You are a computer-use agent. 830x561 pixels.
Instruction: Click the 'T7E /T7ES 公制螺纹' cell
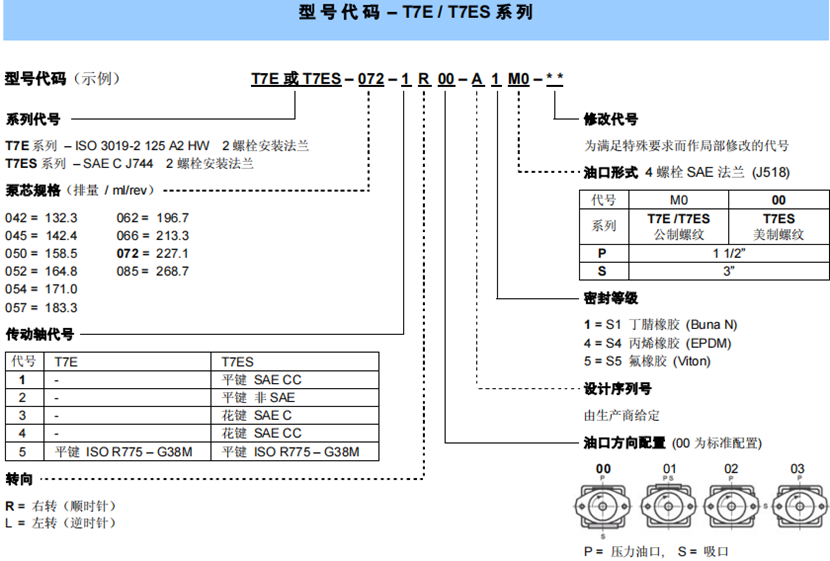[x=679, y=227]
